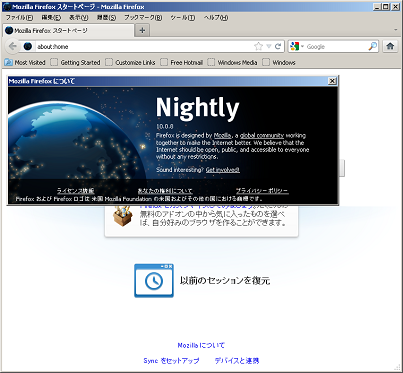403x373 pixels.
Task: Open the List all tabs arrow
Action: [396, 30]
